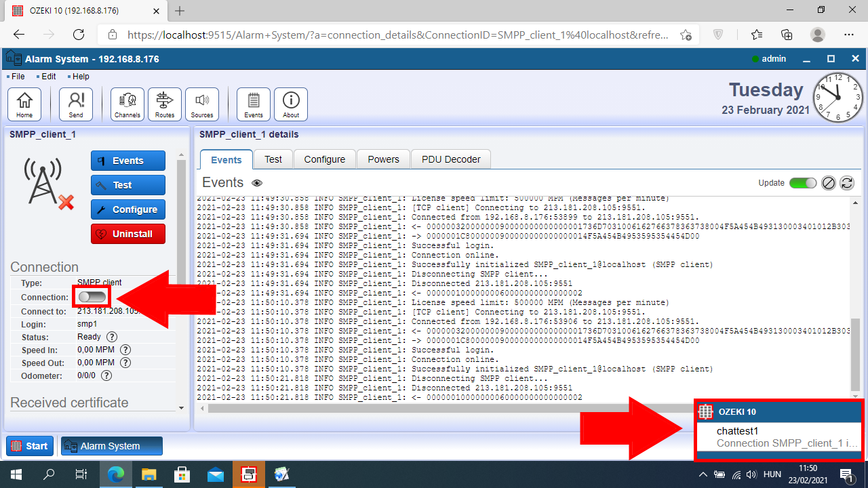This screenshot has width=868, height=488.
Task: Click the Login value smp1
Action: pyautogui.click(x=87, y=324)
